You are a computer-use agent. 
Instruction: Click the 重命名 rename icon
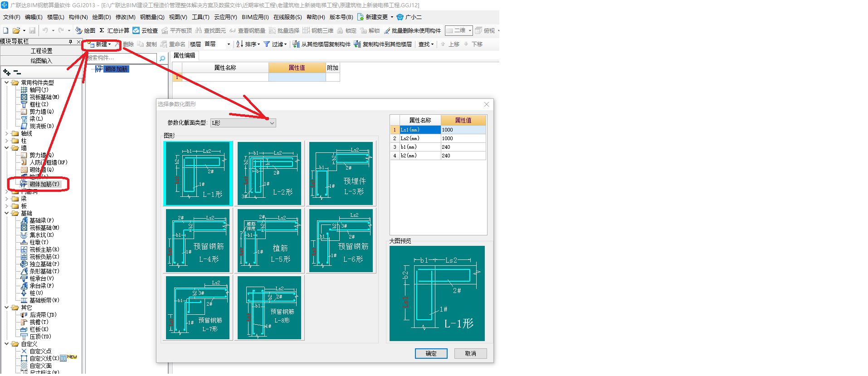coord(164,44)
